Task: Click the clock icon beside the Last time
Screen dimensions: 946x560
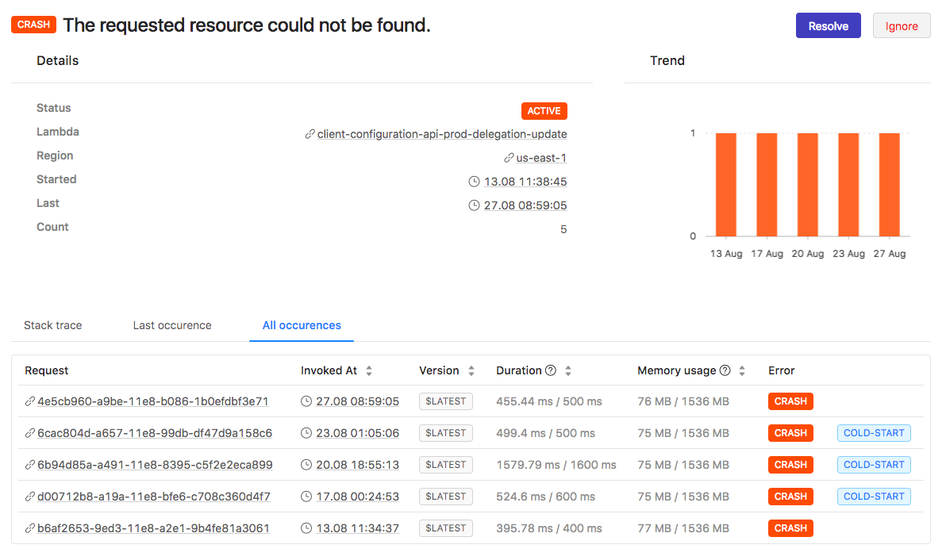Action: pos(475,205)
